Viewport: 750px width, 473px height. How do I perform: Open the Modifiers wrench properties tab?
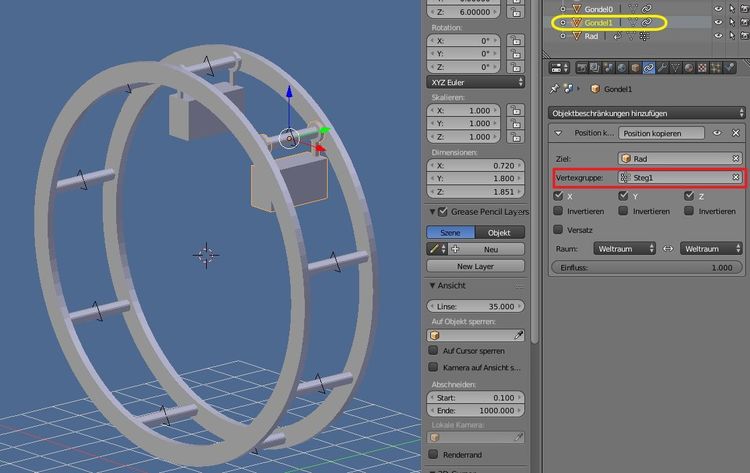click(662, 68)
